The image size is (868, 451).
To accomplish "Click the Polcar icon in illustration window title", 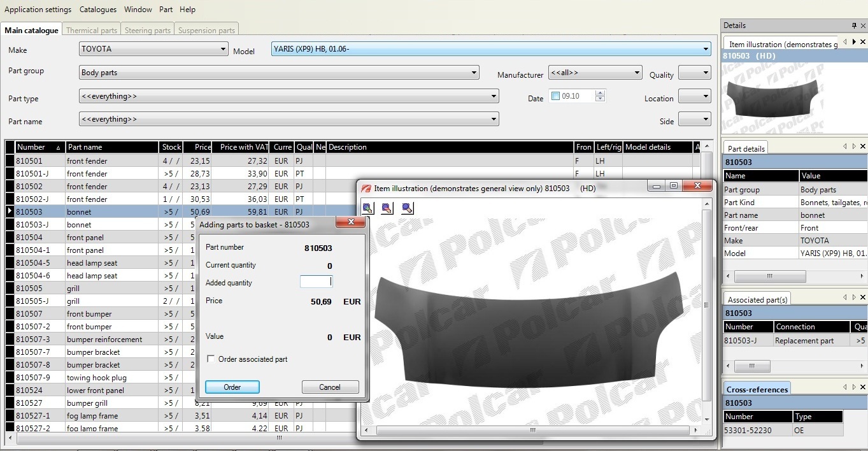I will click(366, 188).
